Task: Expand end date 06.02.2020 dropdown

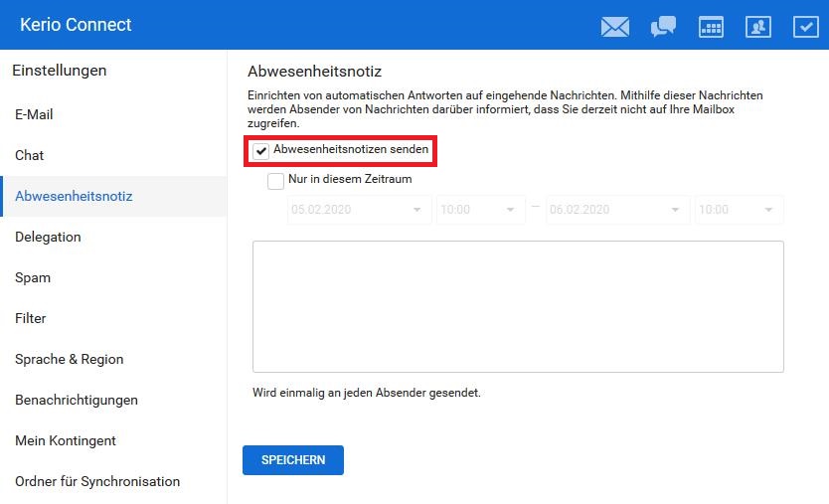Action: pos(675,210)
